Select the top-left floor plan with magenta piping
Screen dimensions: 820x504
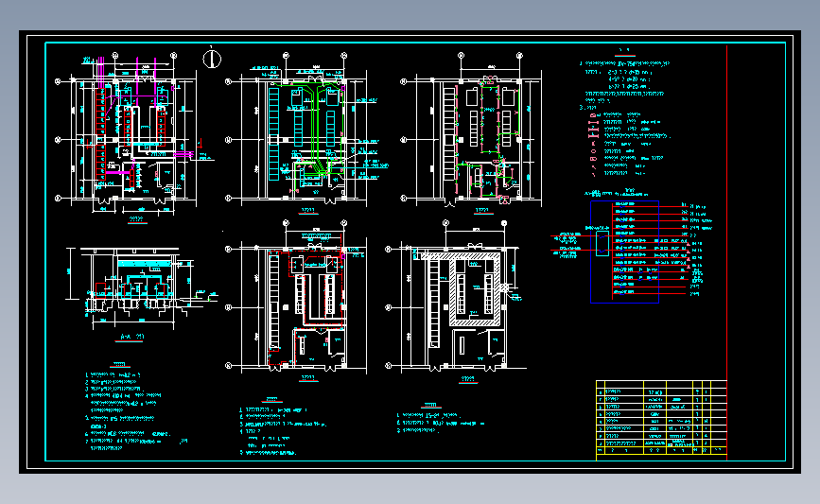(x=134, y=132)
